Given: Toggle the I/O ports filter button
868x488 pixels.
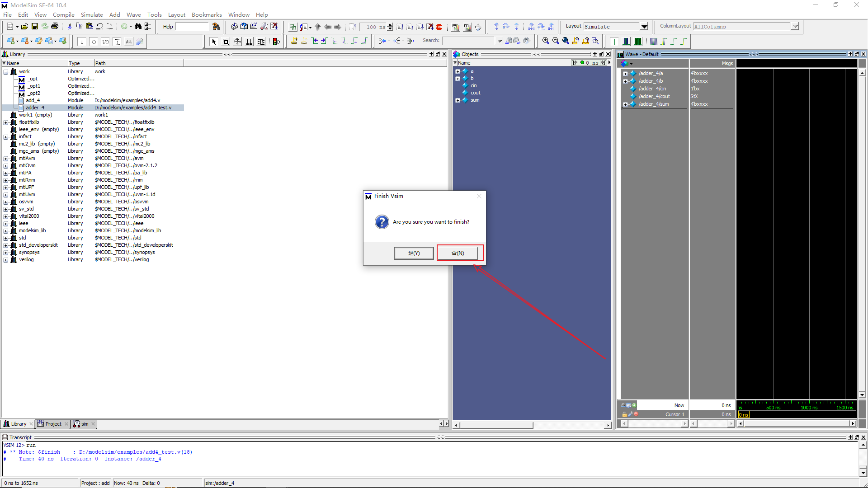Looking at the screenshot, I should pos(105,42).
